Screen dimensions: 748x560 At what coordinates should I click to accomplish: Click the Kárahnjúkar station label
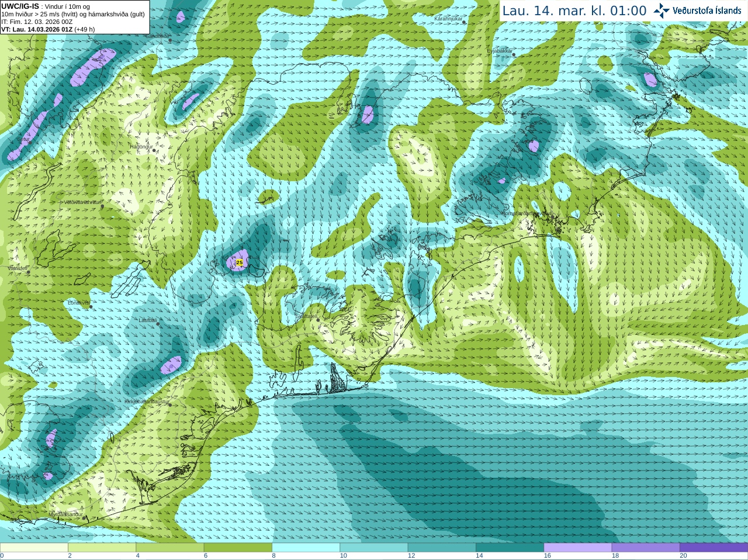448,19
